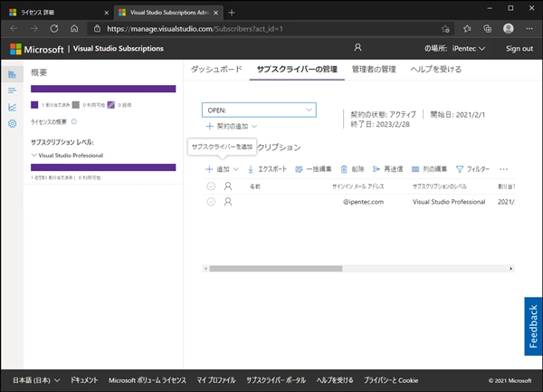Click the person icon in ipentec.com row

tap(228, 202)
